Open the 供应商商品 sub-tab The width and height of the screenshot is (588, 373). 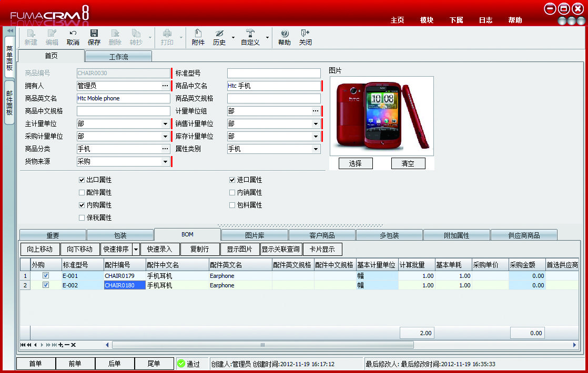(524, 235)
